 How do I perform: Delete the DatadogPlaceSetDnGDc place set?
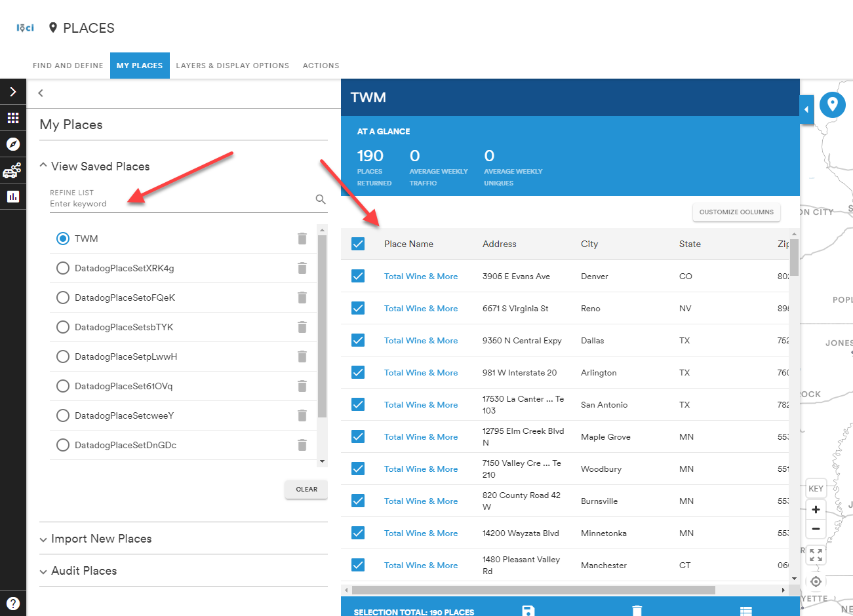pos(302,445)
